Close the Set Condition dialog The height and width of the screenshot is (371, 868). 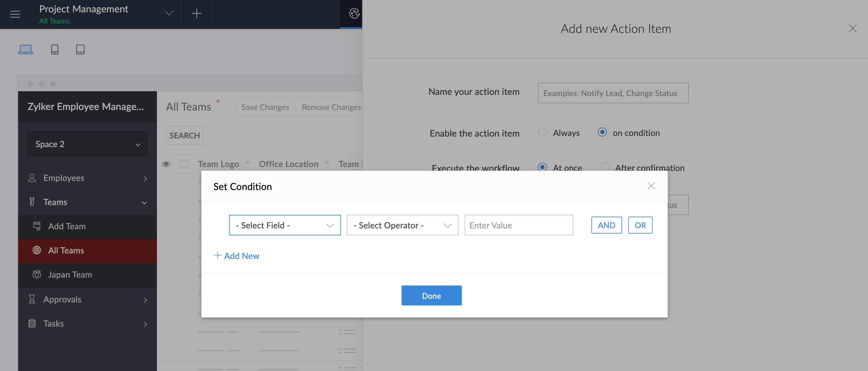click(651, 186)
